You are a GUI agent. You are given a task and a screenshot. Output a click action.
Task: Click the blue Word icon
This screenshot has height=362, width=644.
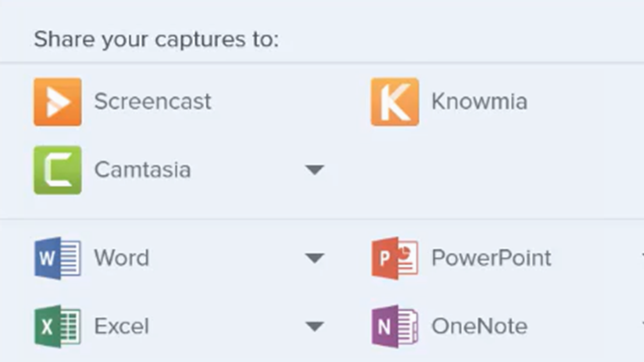[x=57, y=258]
